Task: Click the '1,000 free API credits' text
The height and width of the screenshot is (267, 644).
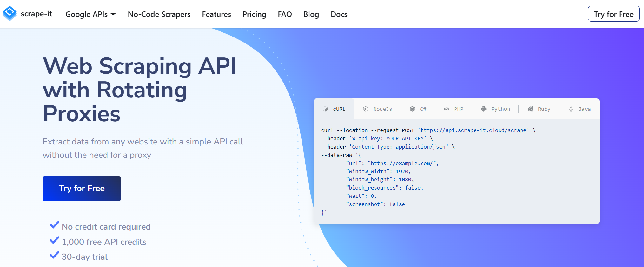Action: point(104,242)
